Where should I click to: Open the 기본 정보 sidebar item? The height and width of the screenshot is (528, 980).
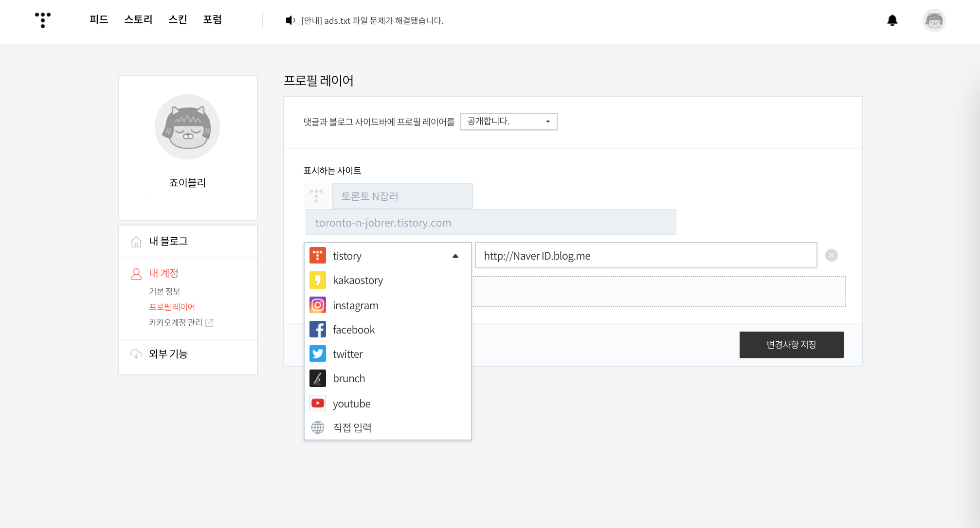(164, 291)
